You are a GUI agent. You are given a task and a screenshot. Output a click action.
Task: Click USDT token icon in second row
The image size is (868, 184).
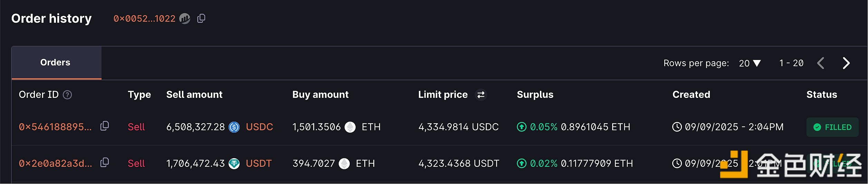(x=234, y=164)
